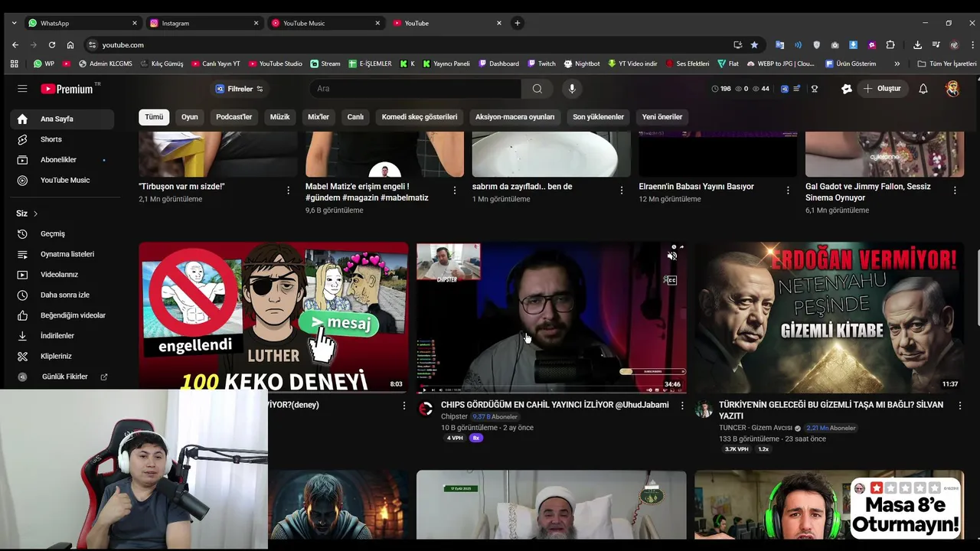Open a new browser tab
This screenshot has height=551, width=980.
pos(517,23)
